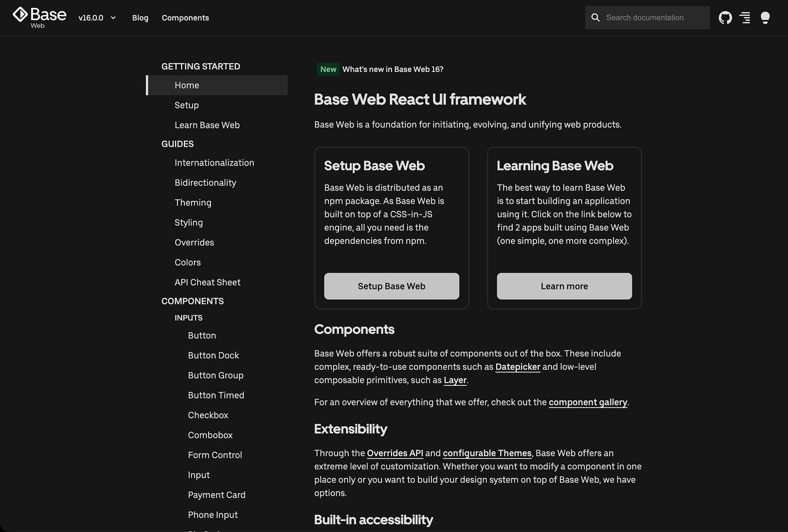Toggle the theme with the lightbulb icon
The height and width of the screenshot is (532, 788).
tap(765, 17)
